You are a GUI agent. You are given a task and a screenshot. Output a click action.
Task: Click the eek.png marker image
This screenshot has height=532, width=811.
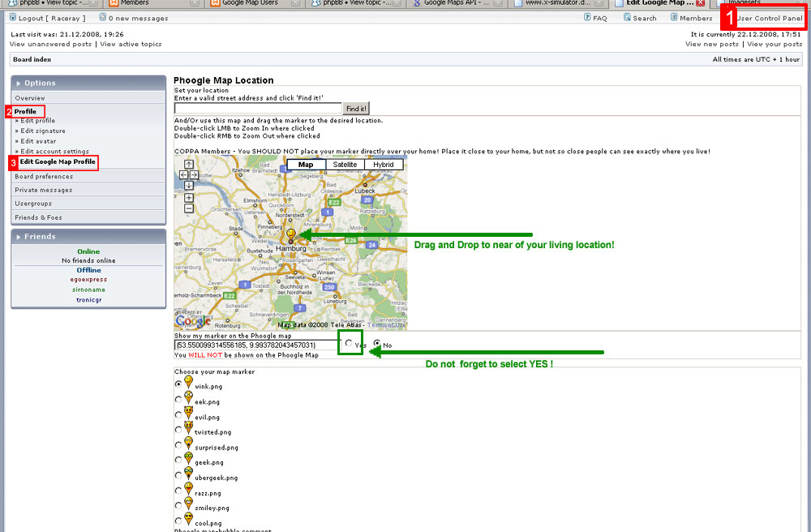(188, 398)
